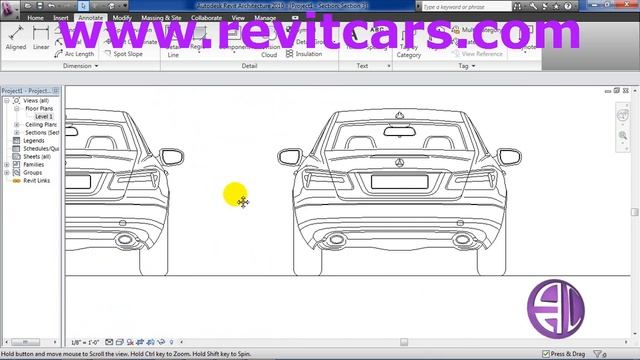Open the Help question mark icon

568,6
